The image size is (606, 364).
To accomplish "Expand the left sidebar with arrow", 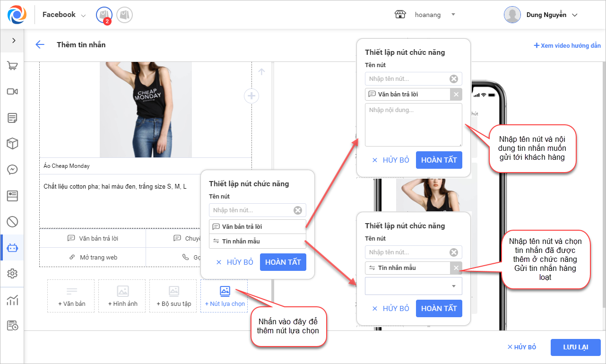I will coord(14,41).
